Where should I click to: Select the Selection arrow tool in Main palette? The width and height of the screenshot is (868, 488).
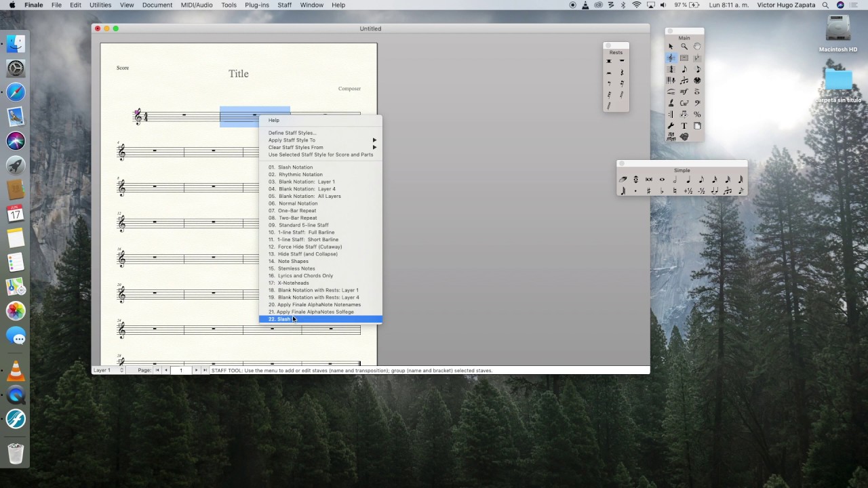point(671,46)
